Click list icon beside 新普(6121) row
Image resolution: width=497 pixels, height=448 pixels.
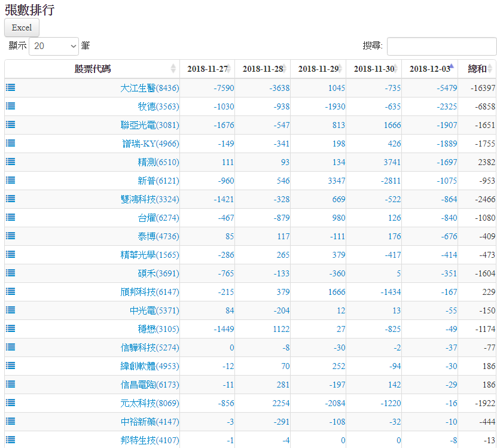tap(11, 180)
